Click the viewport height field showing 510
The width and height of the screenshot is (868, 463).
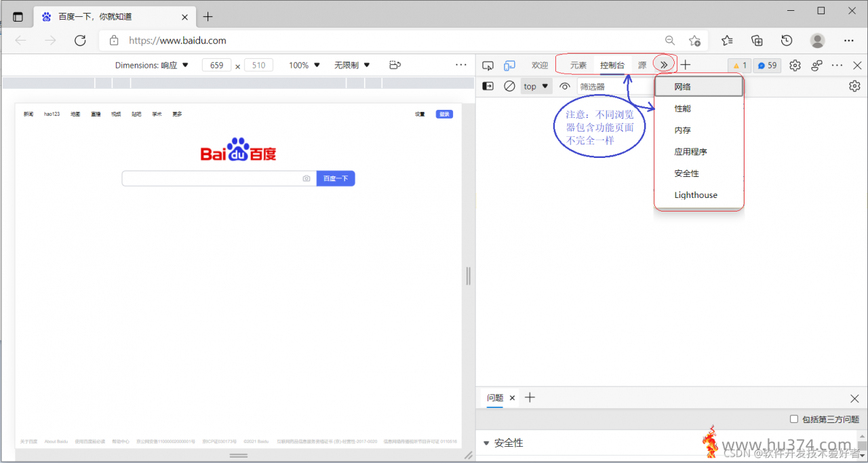(x=258, y=65)
